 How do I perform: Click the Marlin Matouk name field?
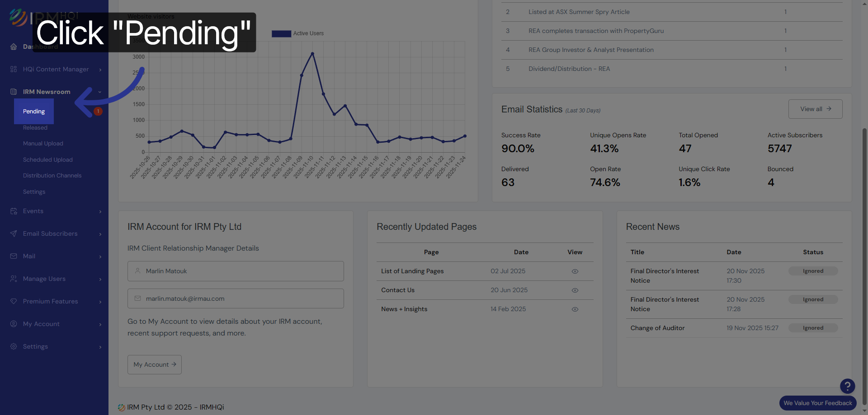pyautogui.click(x=236, y=271)
